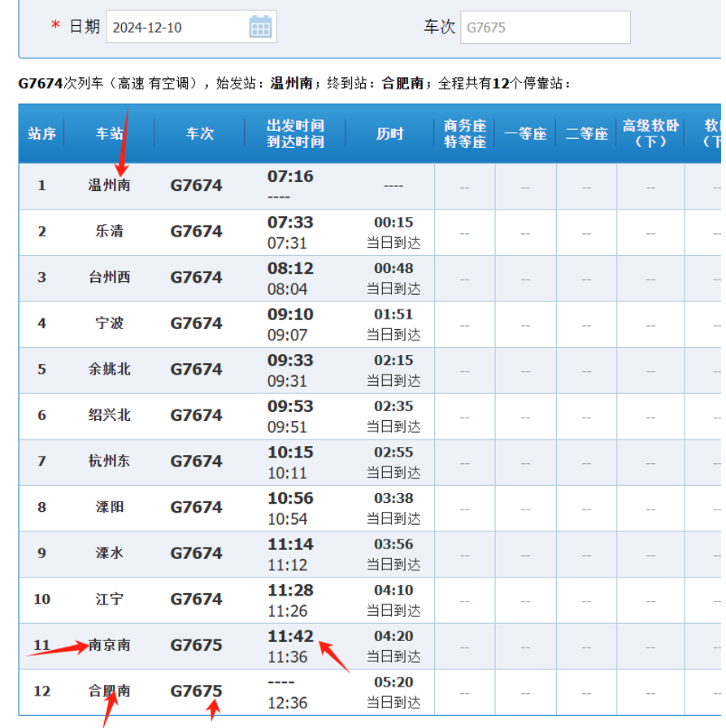The image size is (726, 728).
Task: Select the 南京南 station row
Action: point(110,645)
